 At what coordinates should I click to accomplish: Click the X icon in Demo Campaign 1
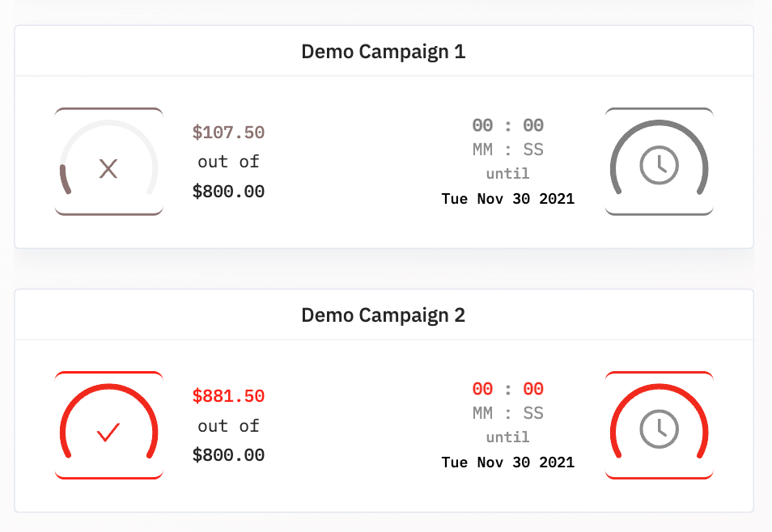point(108,168)
